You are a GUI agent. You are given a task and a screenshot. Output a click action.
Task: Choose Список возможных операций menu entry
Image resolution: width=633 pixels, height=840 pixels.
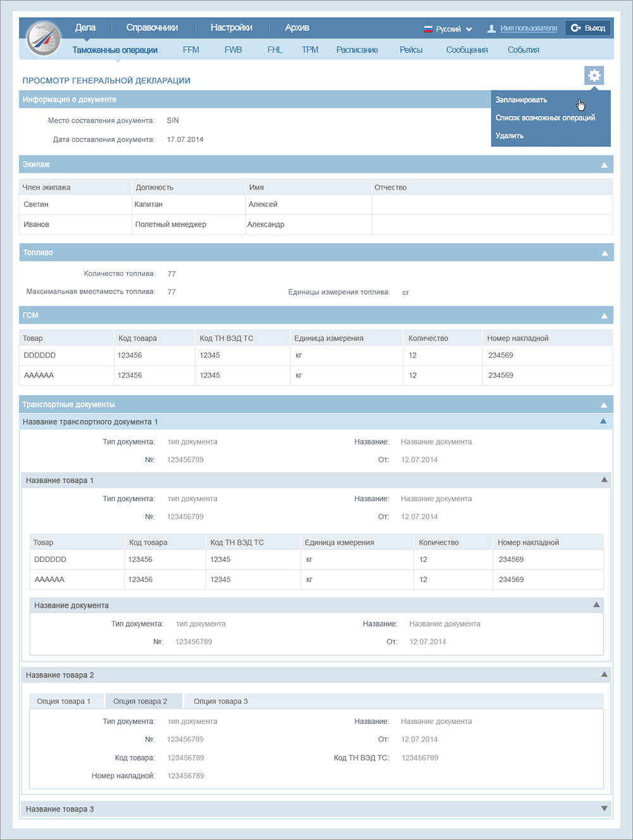click(545, 118)
